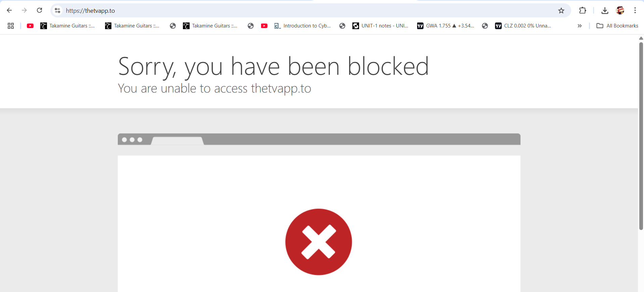
Task: Open Chrome's three-dot menu
Action: point(635,10)
